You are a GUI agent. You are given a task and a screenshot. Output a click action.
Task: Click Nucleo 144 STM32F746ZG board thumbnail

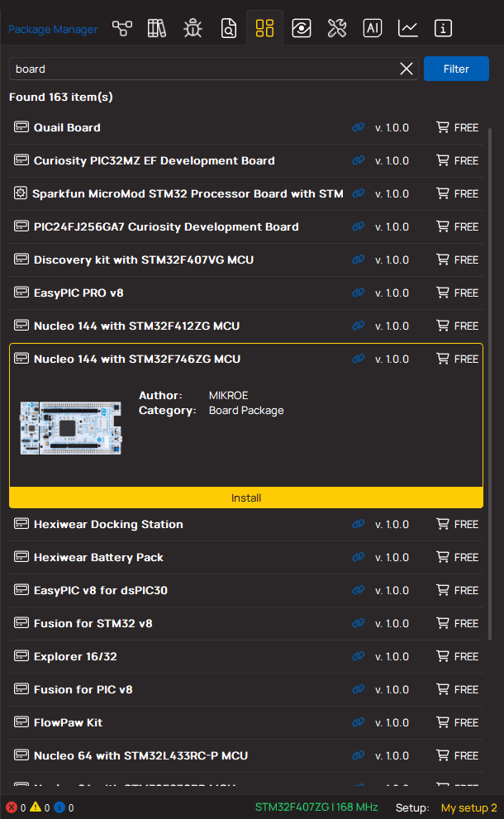click(71, 428)
